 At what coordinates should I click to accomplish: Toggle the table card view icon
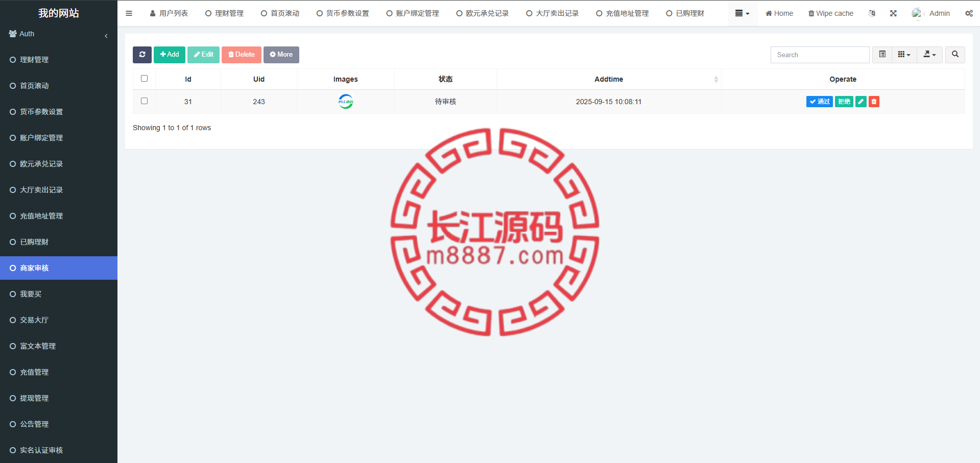pyautogui.click(x=882, y=55)
